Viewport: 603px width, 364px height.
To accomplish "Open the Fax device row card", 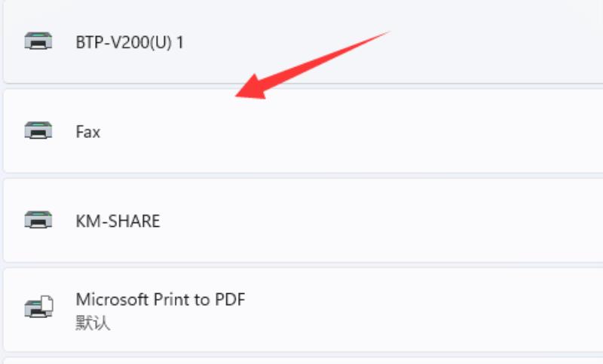I will pos(303,131).
